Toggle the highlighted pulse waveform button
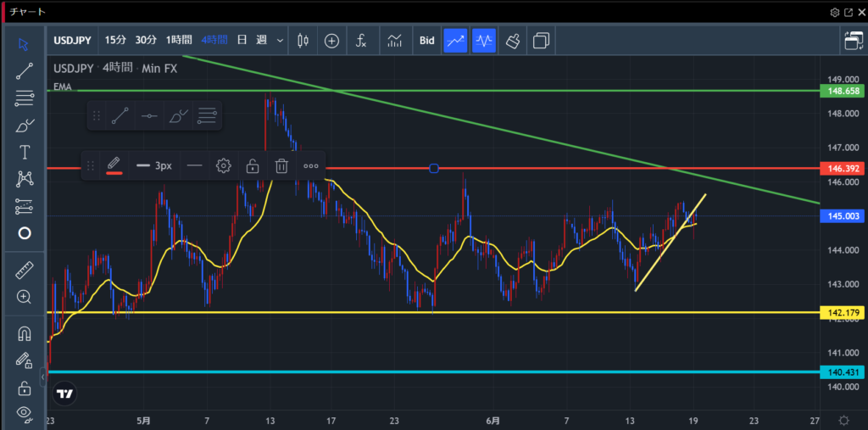Viewport: 868px width, 430px height. (x=484, y=41)
